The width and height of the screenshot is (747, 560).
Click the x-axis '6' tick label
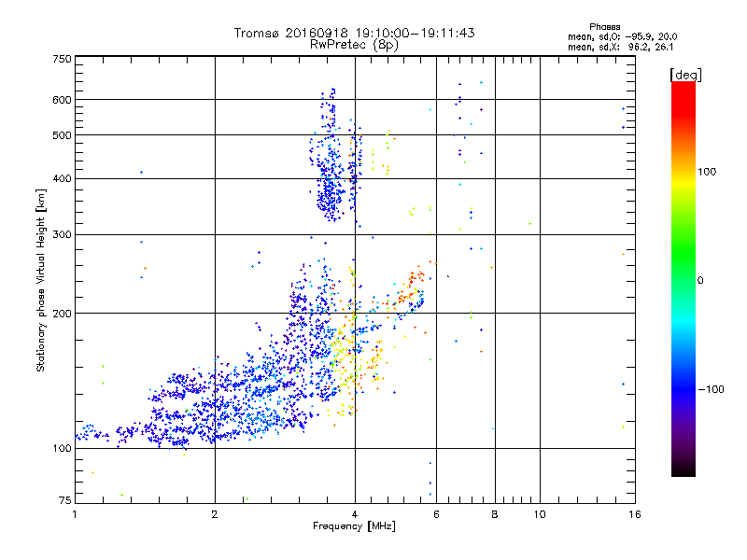point(436,514)
